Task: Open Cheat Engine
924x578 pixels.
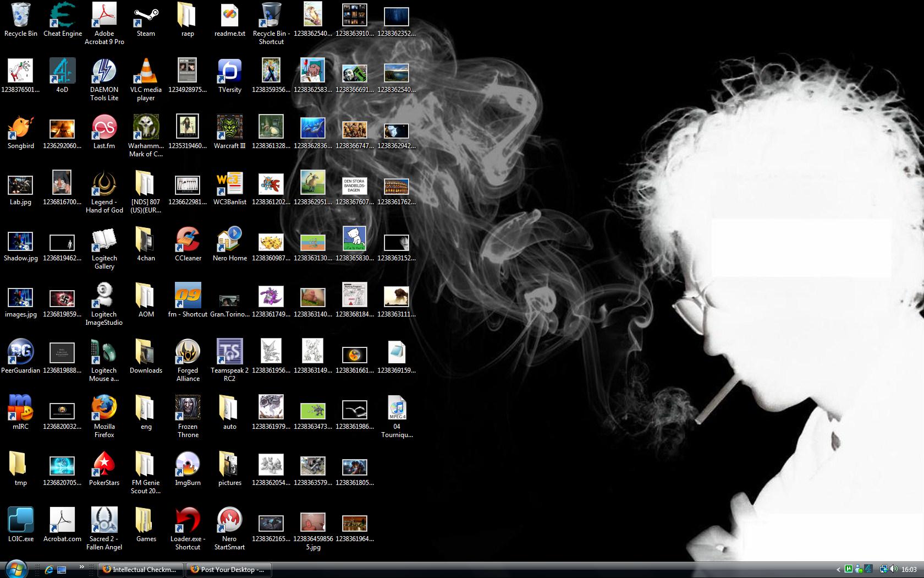Action: tap(62, 15)
